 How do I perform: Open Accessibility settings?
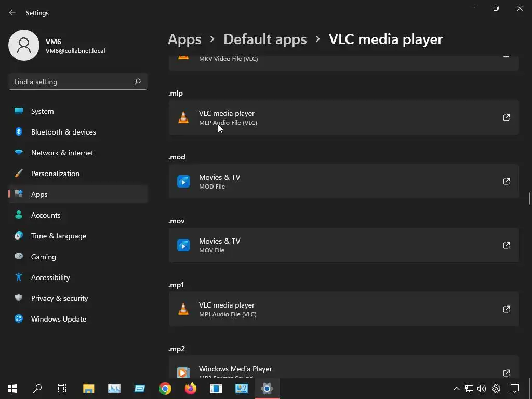[x=78, y=277]
